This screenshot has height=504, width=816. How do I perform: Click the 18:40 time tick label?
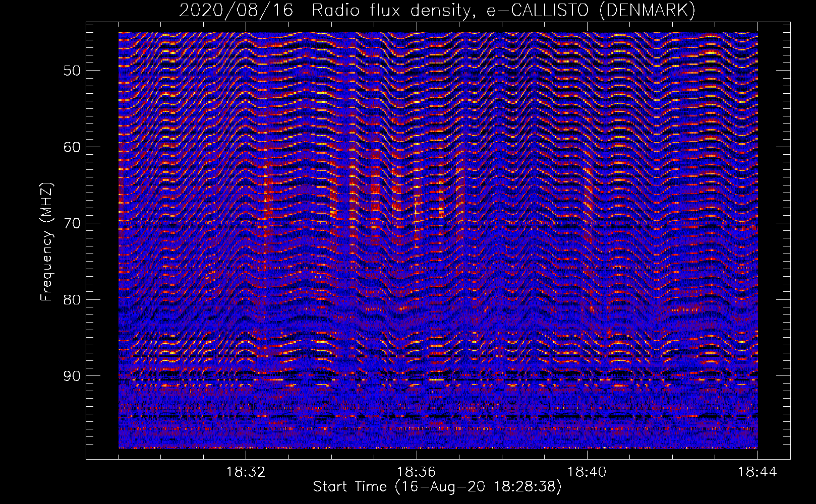[587, 472]
